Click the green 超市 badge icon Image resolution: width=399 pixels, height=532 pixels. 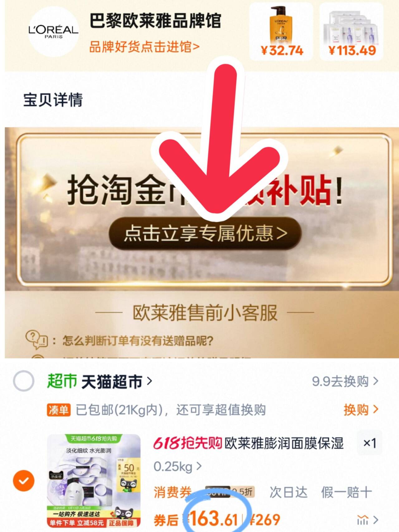point(62,381)
